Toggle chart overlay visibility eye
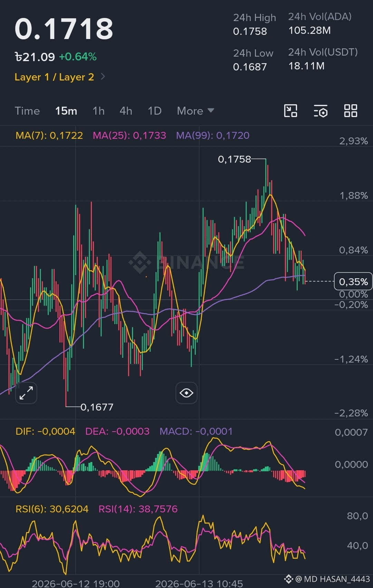The image size is (373, 588). (x=186, y=393)
